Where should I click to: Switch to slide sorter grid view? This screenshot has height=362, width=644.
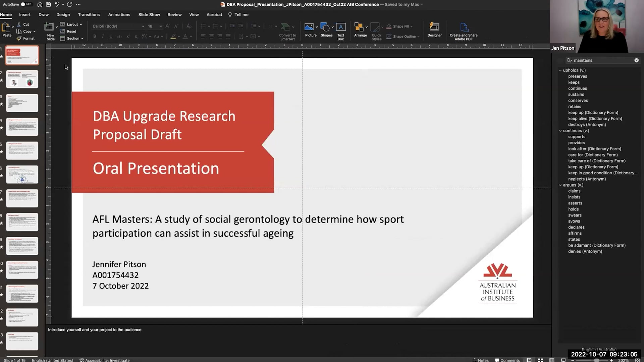pos(540,360)
